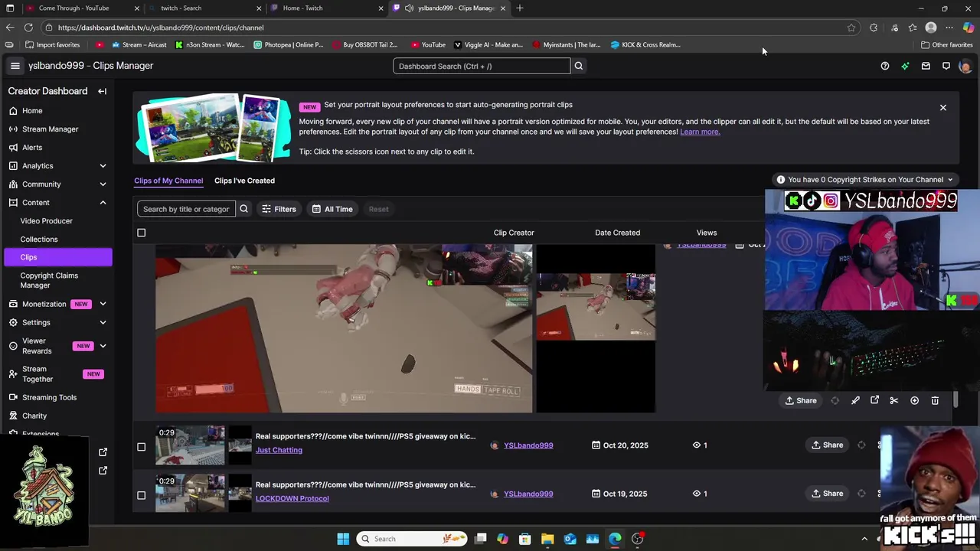Open the hamburger navigation menu
Screen dimensions: 980x551
click(x=15, y=66)
